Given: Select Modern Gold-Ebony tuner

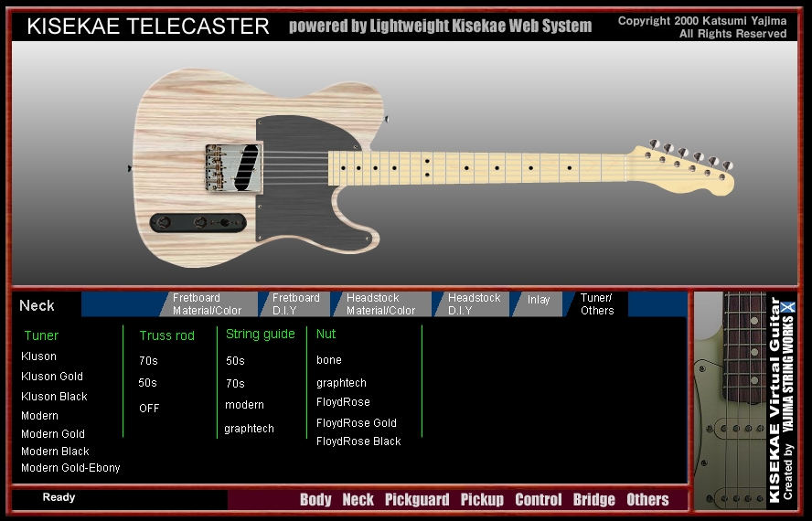Looking at the screenshot, I should coord(70,468).
